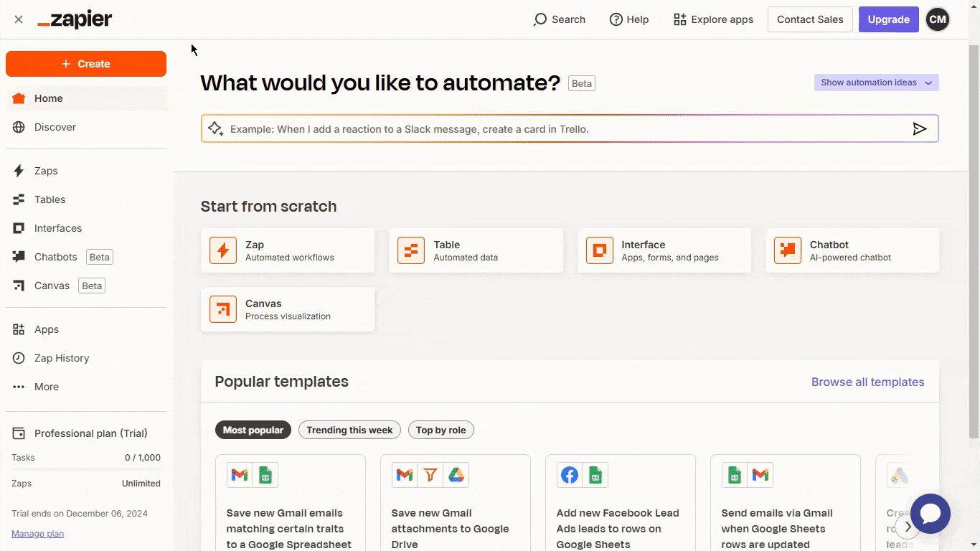Click the send arrow icon
980x551 pixels.
(920, 129)
